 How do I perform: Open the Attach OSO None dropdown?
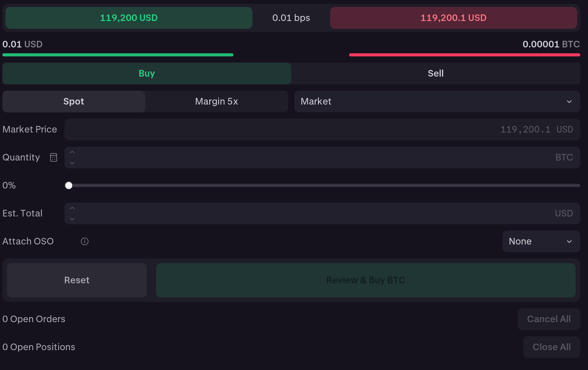pyautogui.click(x=541, y=241)
